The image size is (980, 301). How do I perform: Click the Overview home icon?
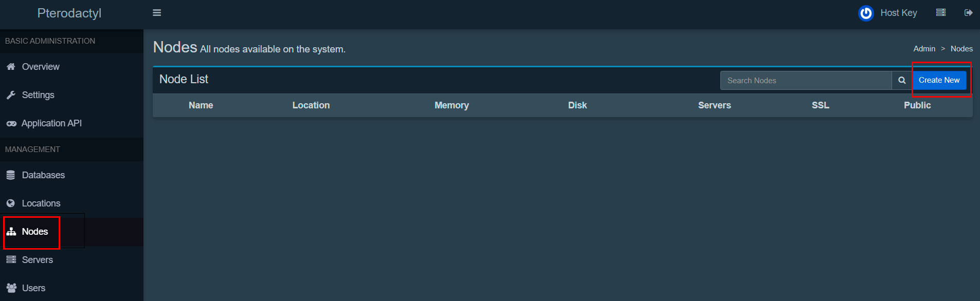(x=11, y=67)
